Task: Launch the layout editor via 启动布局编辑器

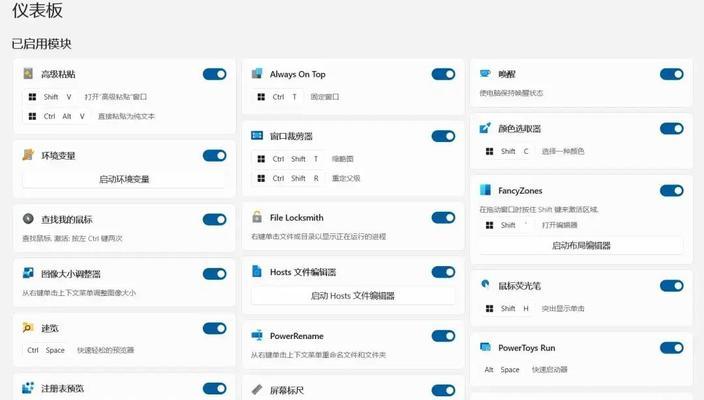Action: tap(581, 246)
